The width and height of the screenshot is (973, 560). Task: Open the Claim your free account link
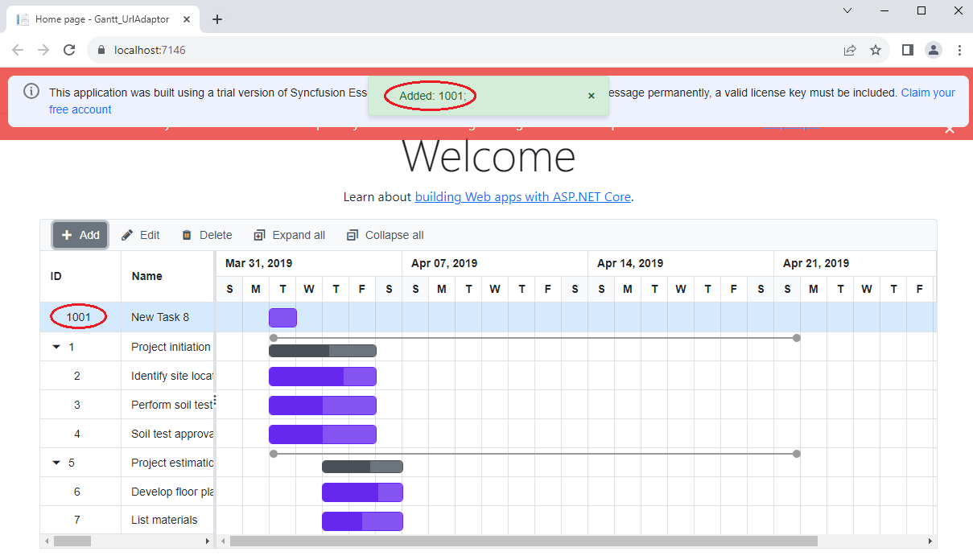tap(927, 92)
